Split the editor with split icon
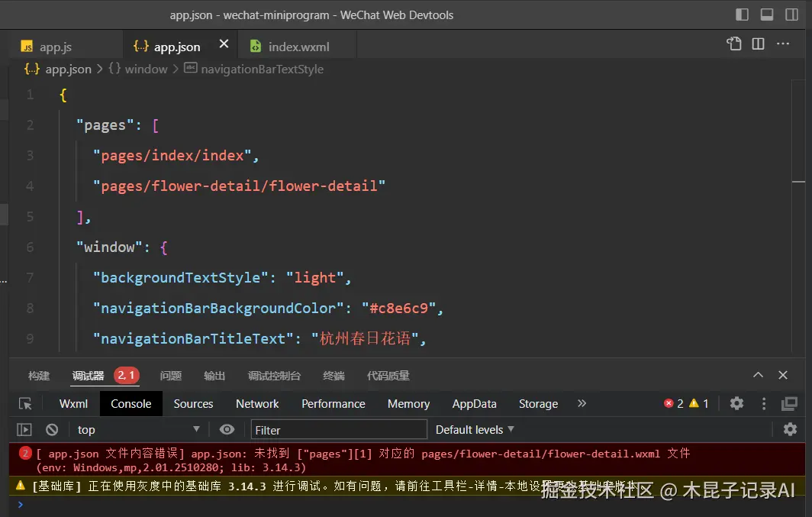The image size is (812, 517). [x=758, y=44]
